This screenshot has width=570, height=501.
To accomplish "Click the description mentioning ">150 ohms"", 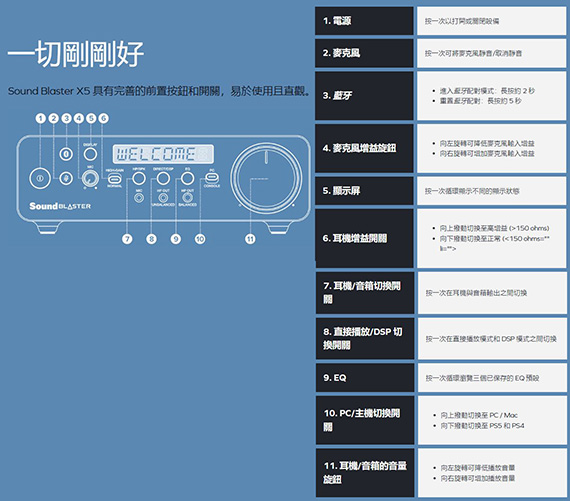I will tap(491, 238).
